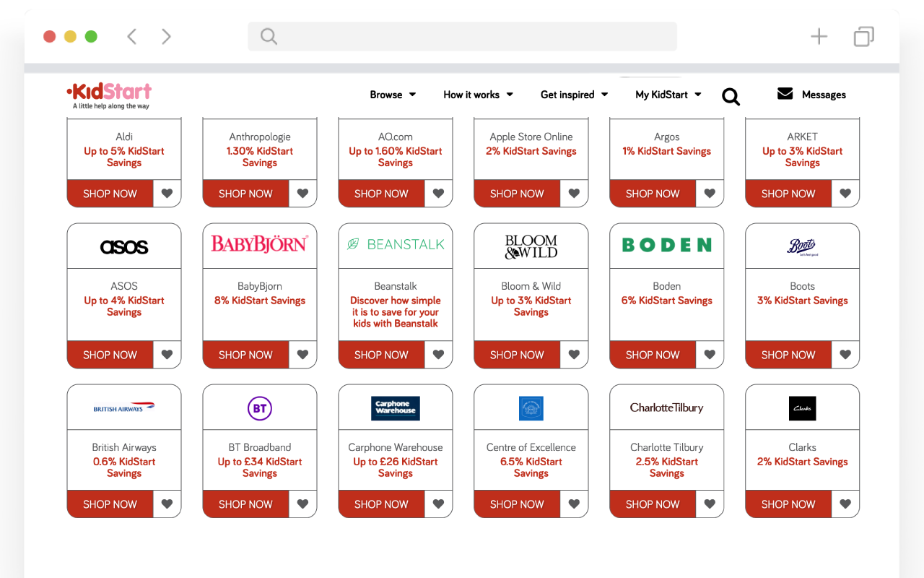The height and width of the screenshot is (578, 924).
Task: Favourite ASOS with the heart icon
Action: pyautogui.click(x=167, y=355)
